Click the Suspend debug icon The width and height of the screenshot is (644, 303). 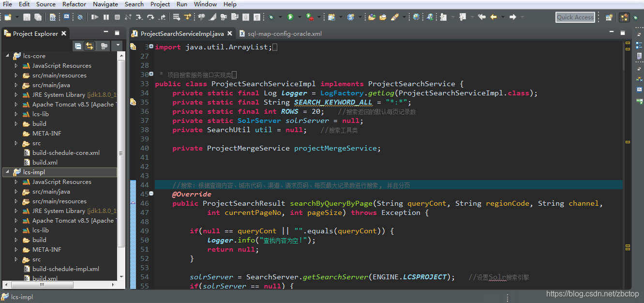point(106,17)
